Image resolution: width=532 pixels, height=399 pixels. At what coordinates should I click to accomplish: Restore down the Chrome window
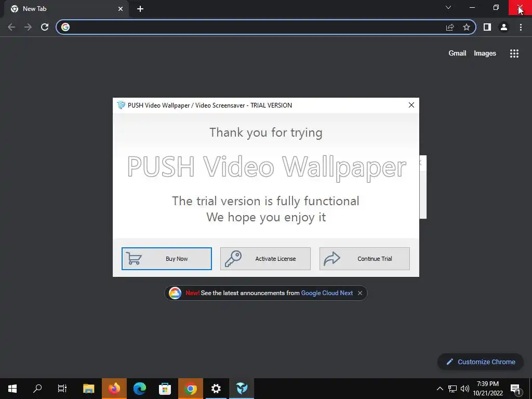tap(496, 7)
